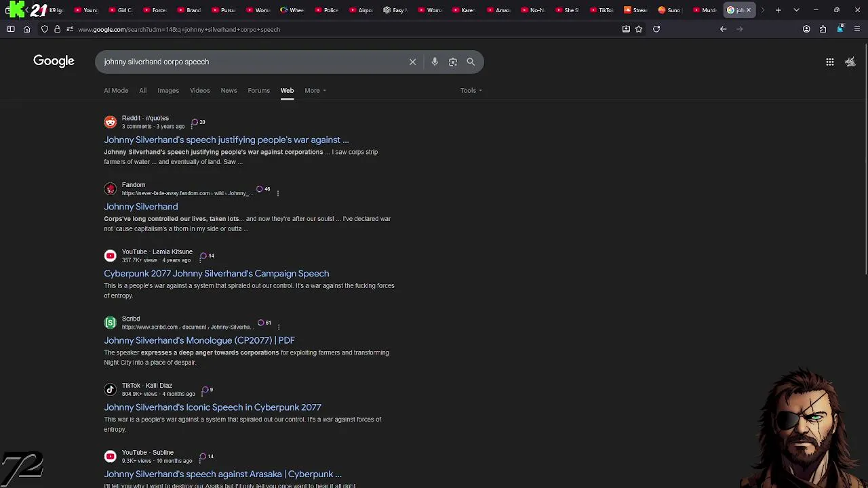Clear the search query with the X icon
The height and width of the screenshot is (488, 868).
click(x=412, y=62)
